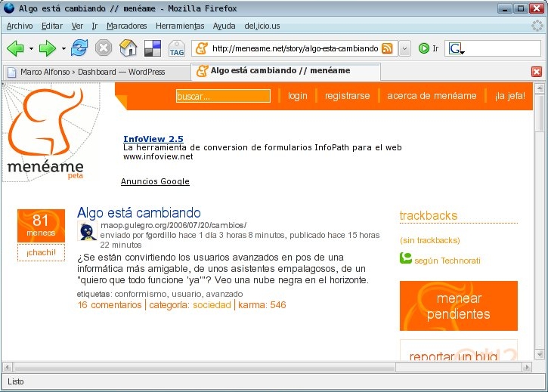Click the Google search engine icon
This screenshot has height=392, width=548.
coord(456,48)
